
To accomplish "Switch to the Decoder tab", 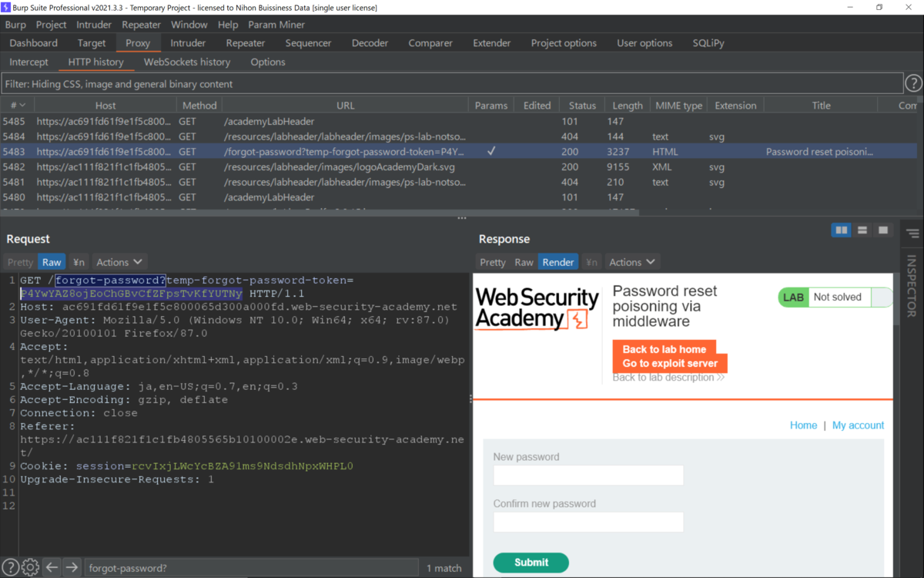I will pos(370,43).
